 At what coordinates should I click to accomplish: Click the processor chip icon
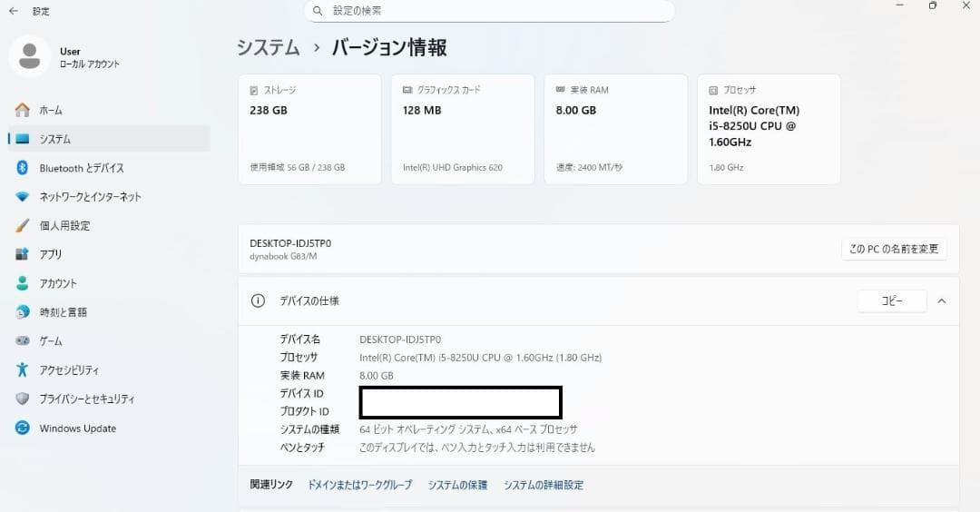(714, 91)
